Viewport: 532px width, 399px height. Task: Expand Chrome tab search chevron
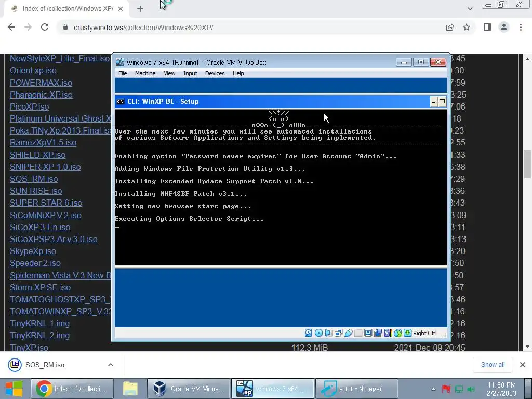coord(470,9)
